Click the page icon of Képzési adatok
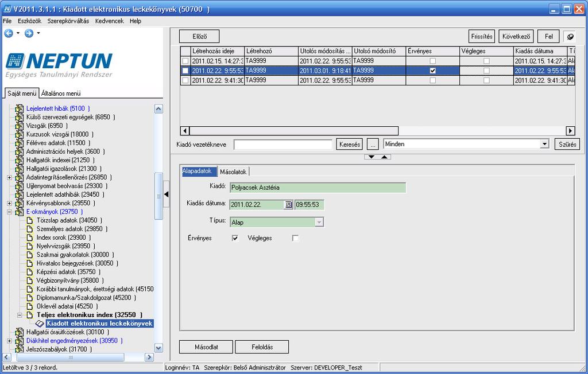This screenshot has width=588, height=374. [30, 272]
